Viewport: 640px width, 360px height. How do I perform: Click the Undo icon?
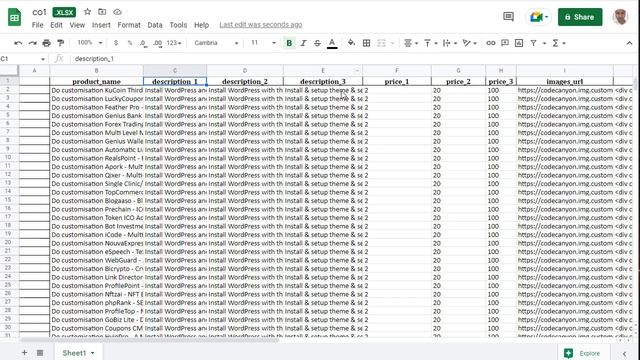point(18,43)
